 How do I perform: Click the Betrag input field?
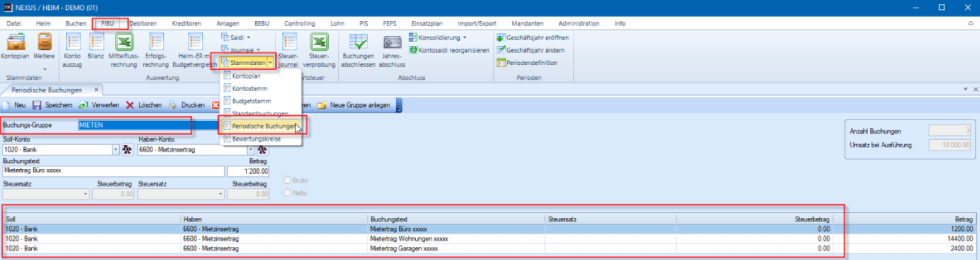pyautogui.click(x=248, y=171)
